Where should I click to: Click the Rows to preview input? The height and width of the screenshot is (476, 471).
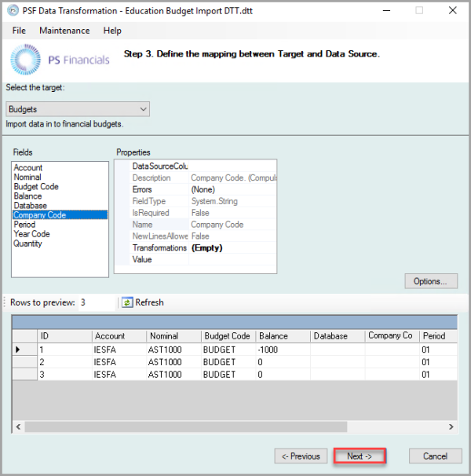click(x=96, y=302)
